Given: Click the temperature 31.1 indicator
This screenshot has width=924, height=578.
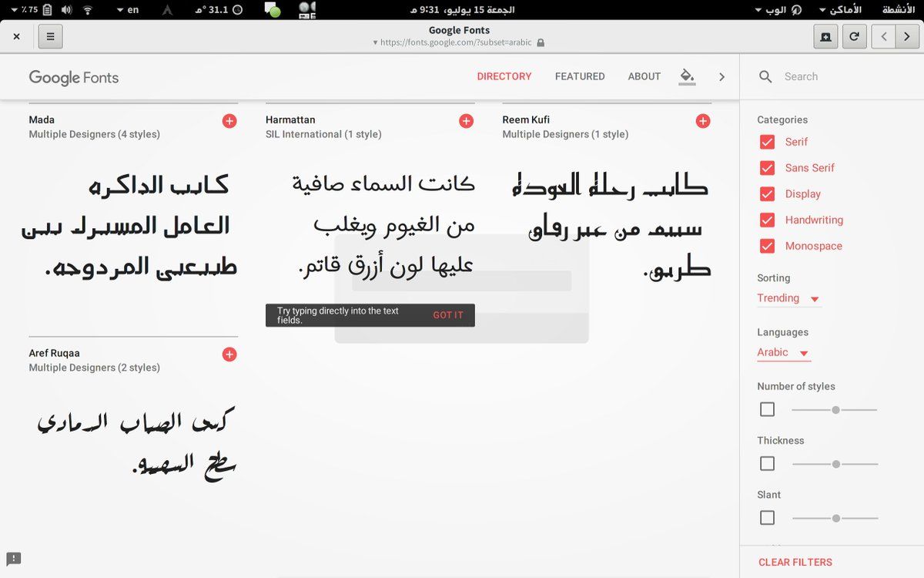Looking at the screenshot, I should pyautogui.click(x=219, y=10).
